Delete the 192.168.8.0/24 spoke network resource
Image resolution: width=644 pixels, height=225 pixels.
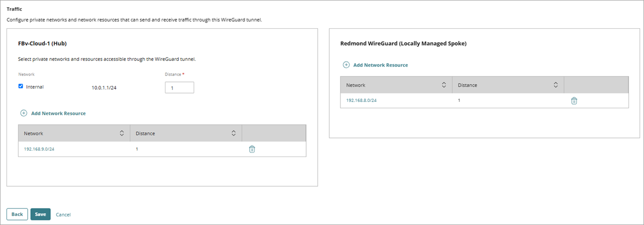coord(574,100)
